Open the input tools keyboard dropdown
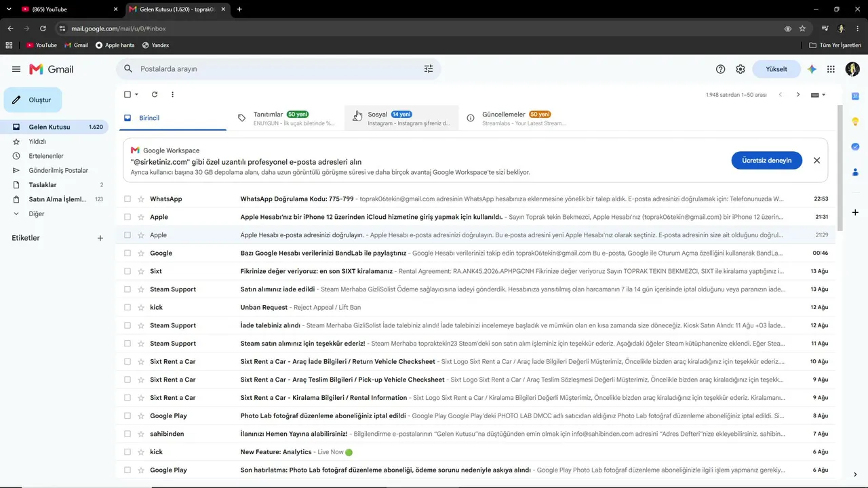 pyautogui.click(x=818, y=95)
